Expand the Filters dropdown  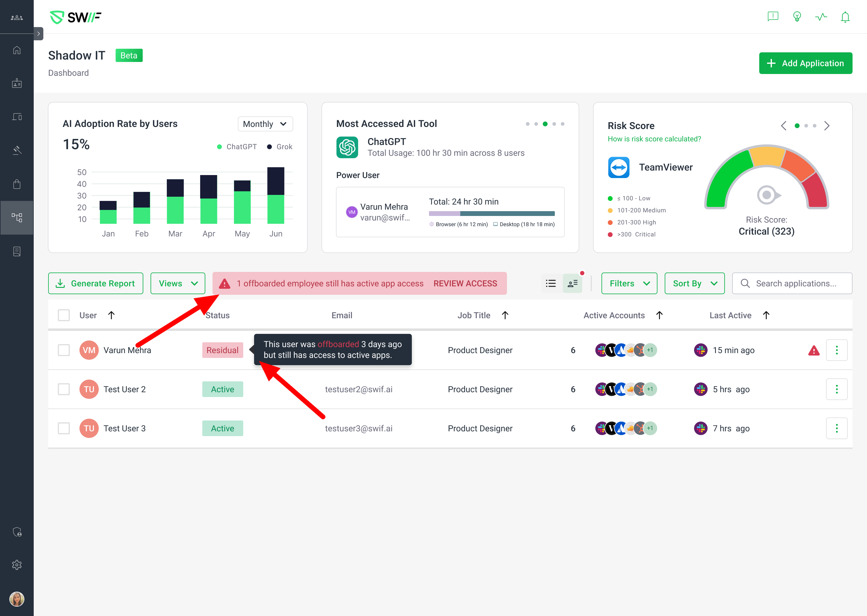click(x=629, y=283)
